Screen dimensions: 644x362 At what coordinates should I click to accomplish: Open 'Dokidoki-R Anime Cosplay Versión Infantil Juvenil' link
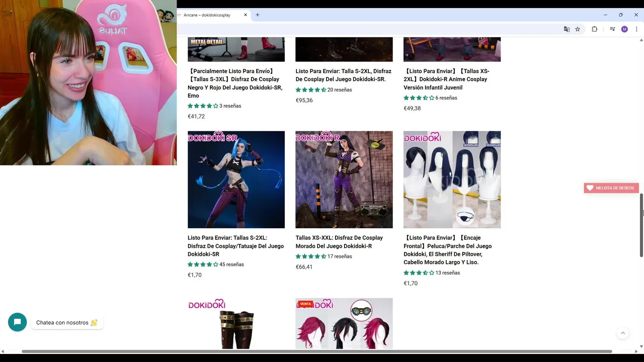coord(446,79)
